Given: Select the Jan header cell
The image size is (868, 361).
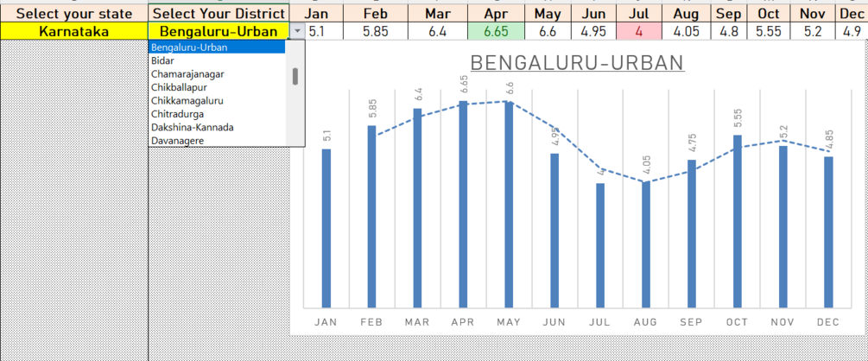Looking at the screenshot, I should [317, 14].
